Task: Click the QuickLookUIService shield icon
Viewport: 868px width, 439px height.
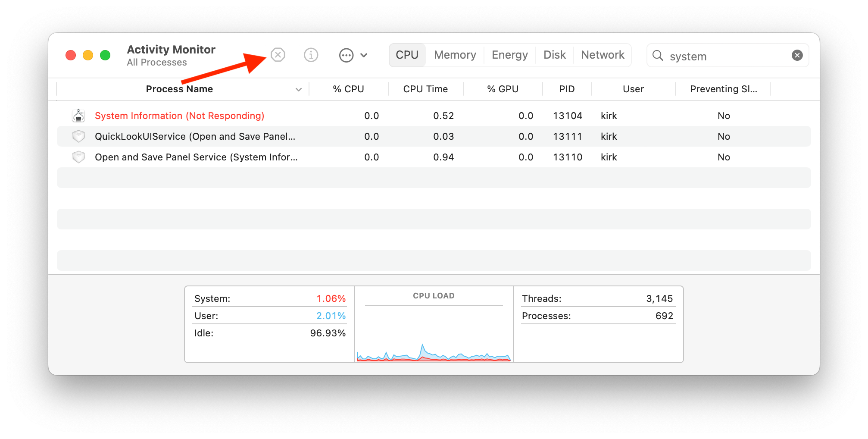Action: click(78, 136)
